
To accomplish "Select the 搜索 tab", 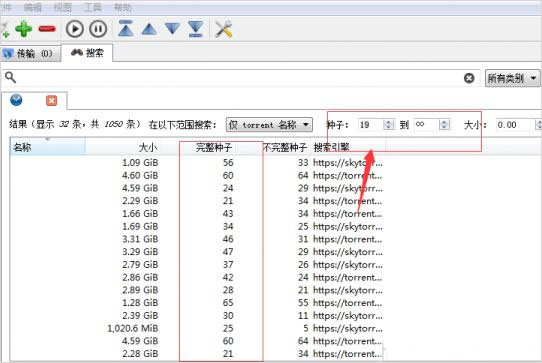I will coord(87,53).
